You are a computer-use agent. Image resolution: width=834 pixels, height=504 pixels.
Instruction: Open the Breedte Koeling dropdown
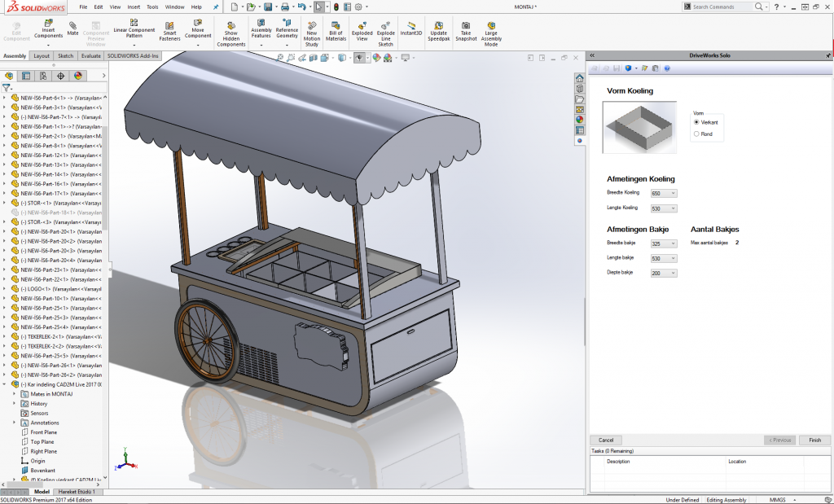[x=664, y=194]
